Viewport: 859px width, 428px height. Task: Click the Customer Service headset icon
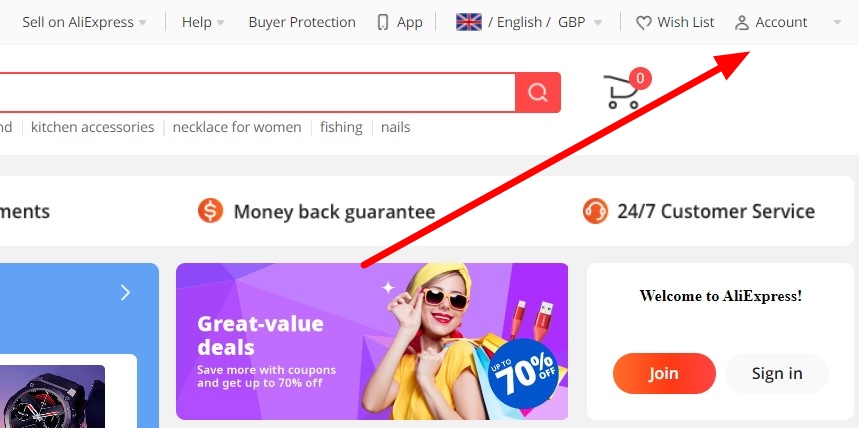[595, 211]
